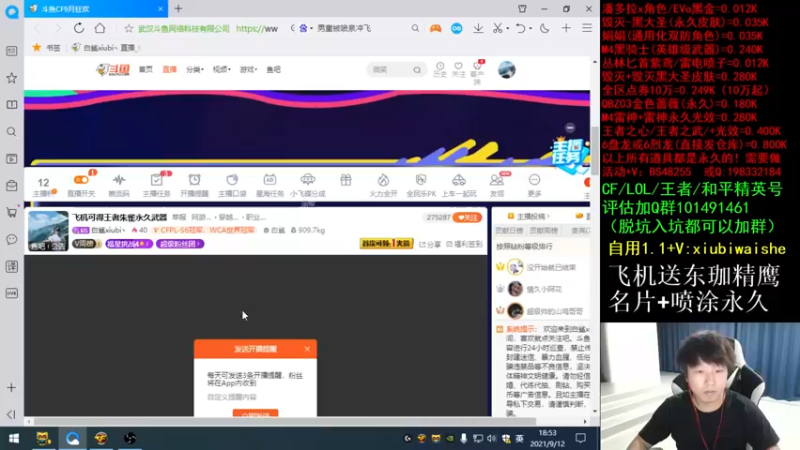Collapse the browser sidebar arrow

[x=12, y=414]
